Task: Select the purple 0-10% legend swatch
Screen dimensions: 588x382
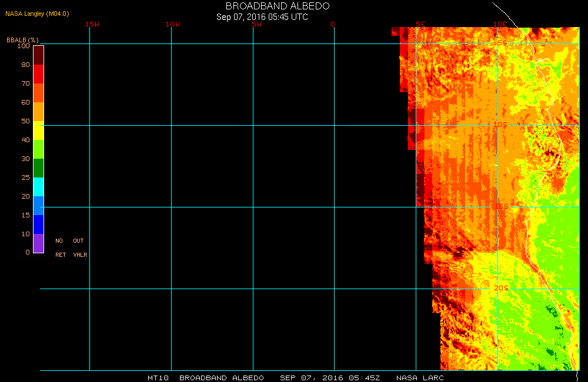Action: point(38,243)
